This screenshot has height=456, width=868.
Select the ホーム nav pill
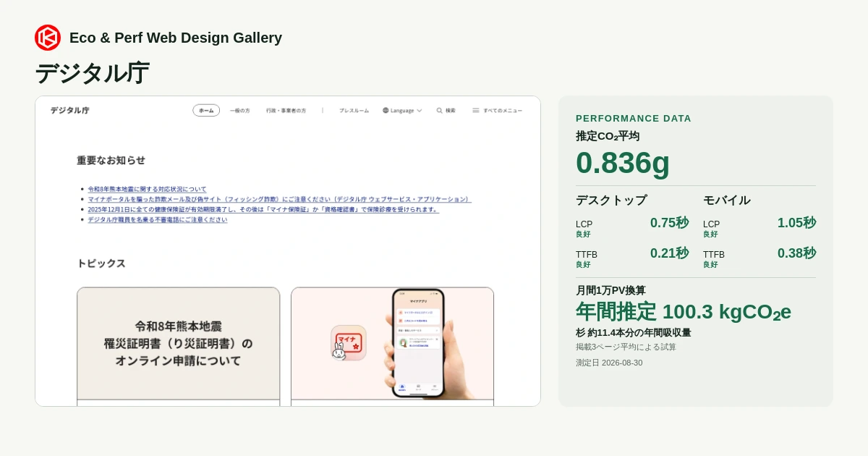[x=206, y=110]
